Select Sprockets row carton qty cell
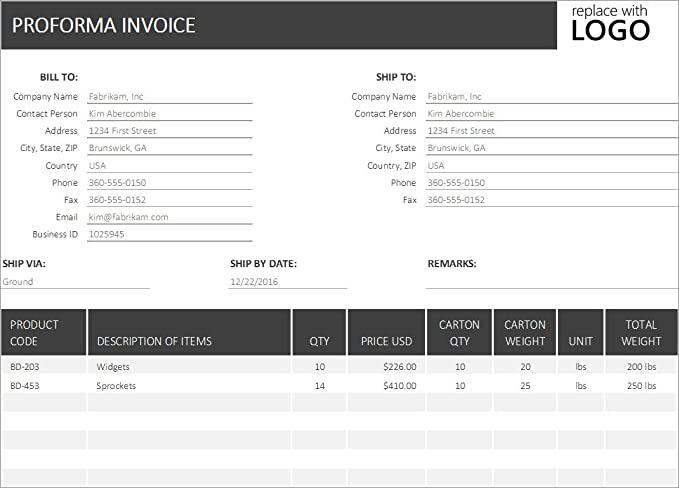679x488 pixels. pos(459,385)
